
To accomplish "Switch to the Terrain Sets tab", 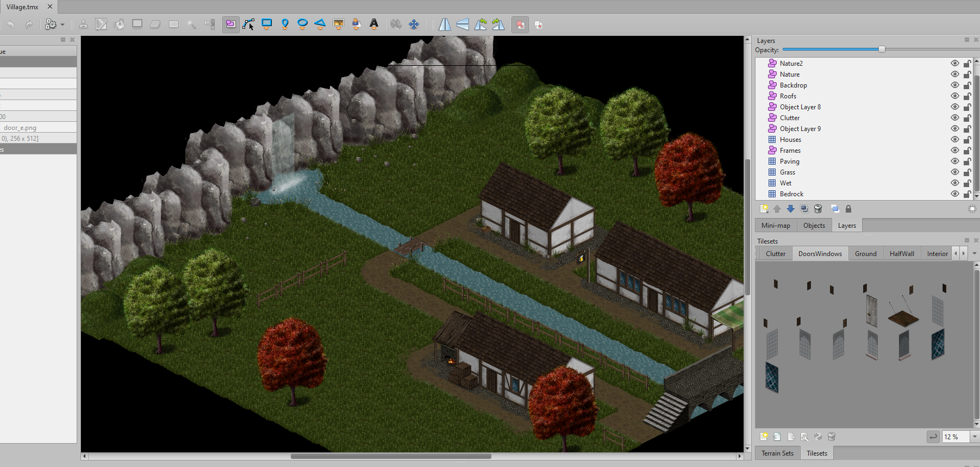I will [x=777, y=453].
